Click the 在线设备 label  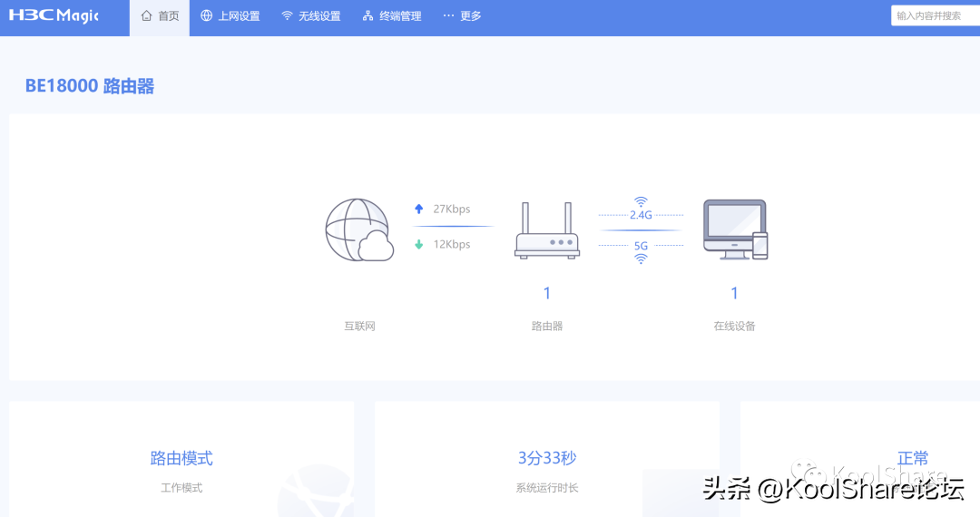[734, 326]
